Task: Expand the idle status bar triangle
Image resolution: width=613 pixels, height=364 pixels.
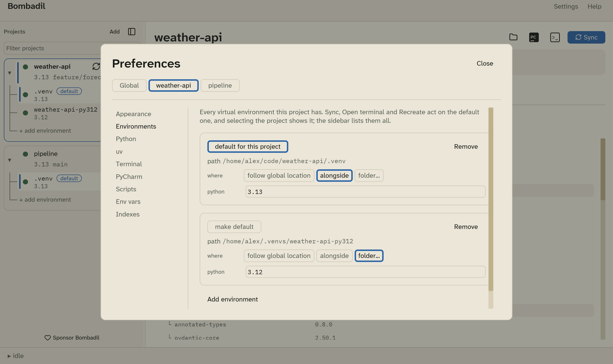Action: coord(9,356)
